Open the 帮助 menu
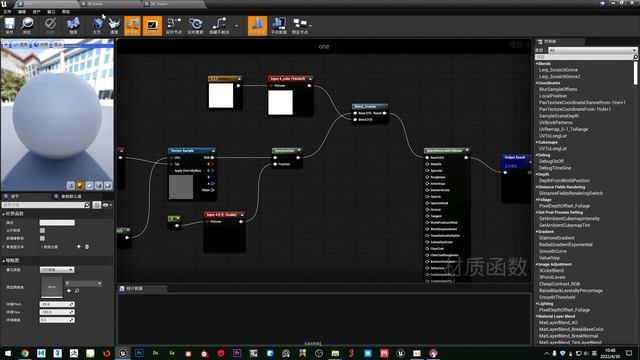Viewport: 640px width, 360px height. click(66, 12)
